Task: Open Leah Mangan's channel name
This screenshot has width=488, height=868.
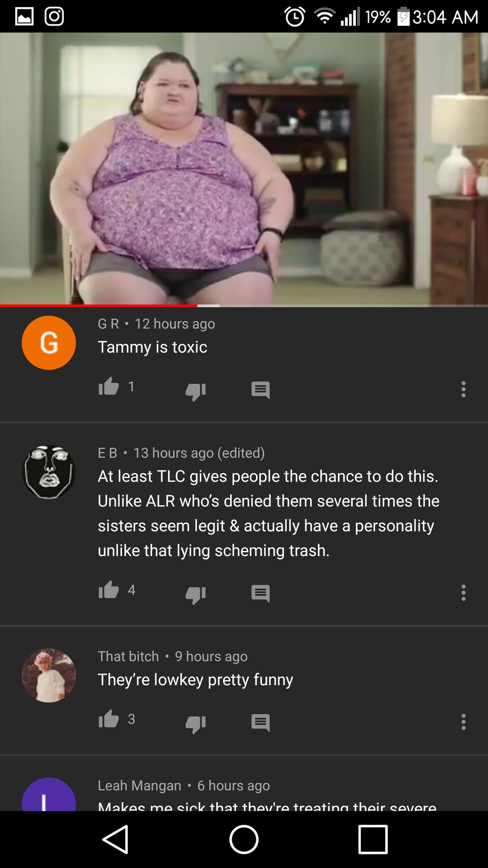Action: pyautogui.click(x=139, y=785)
